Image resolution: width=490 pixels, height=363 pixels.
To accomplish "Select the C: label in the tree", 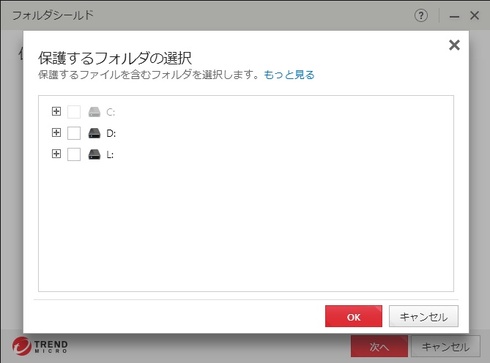I will 111,112.
